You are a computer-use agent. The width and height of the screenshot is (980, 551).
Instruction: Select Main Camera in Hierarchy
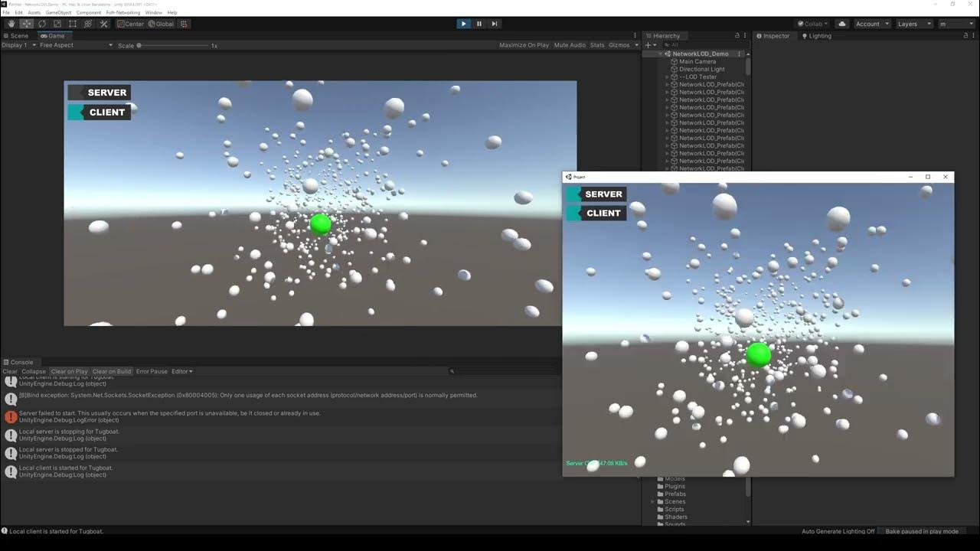697,61
